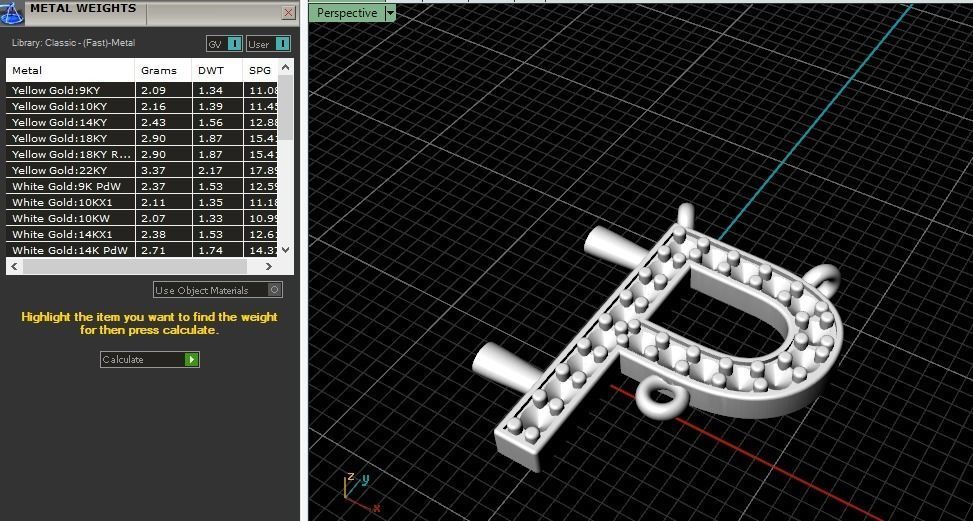The width and height of the screenshot is (973, 521).
Task: Open the Perspective viewport dropdown arrow
Action: tap(390, 13)
